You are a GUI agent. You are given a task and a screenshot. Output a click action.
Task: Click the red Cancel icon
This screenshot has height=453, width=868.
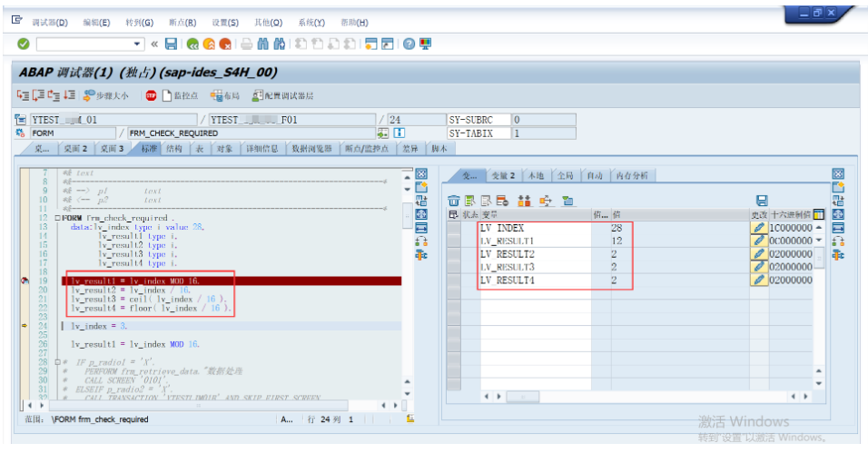coord(225,44)
